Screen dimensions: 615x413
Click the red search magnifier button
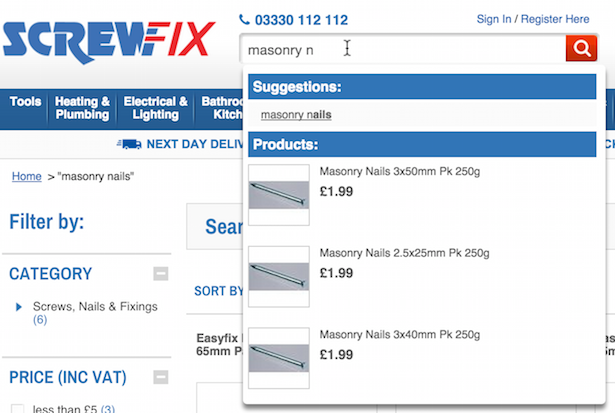(x=581, y=48)
